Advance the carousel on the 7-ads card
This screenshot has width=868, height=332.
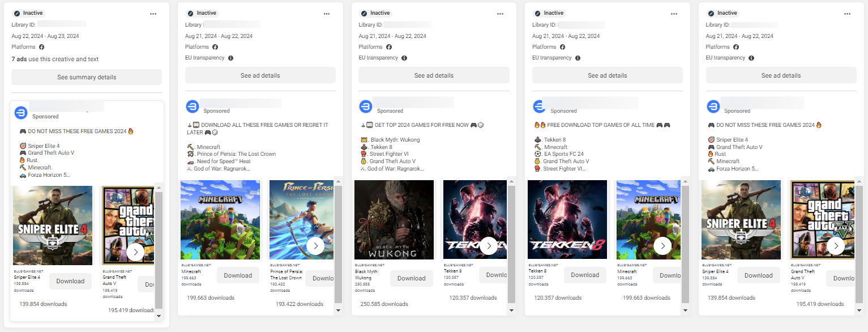click(135, 252)
